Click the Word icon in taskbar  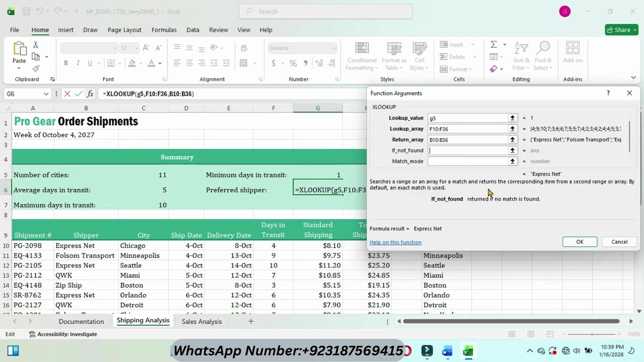pyautogui.click(x=447, y=351)
